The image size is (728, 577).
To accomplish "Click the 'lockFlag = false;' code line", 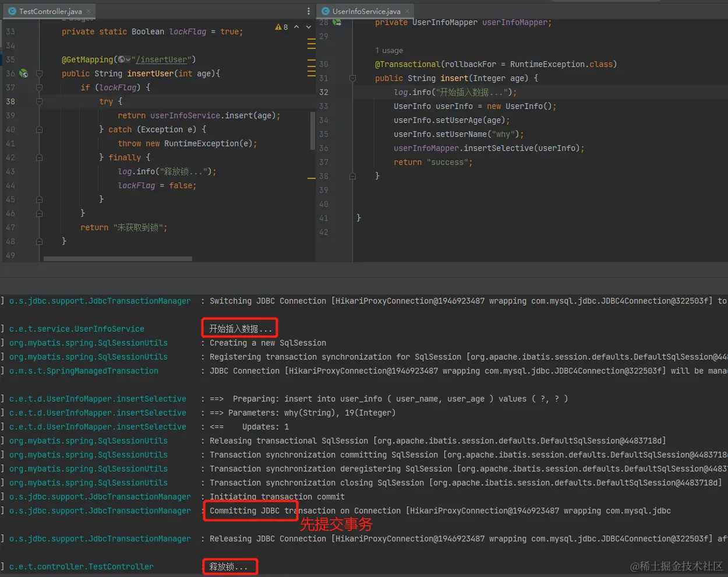I will click(157, 185).
